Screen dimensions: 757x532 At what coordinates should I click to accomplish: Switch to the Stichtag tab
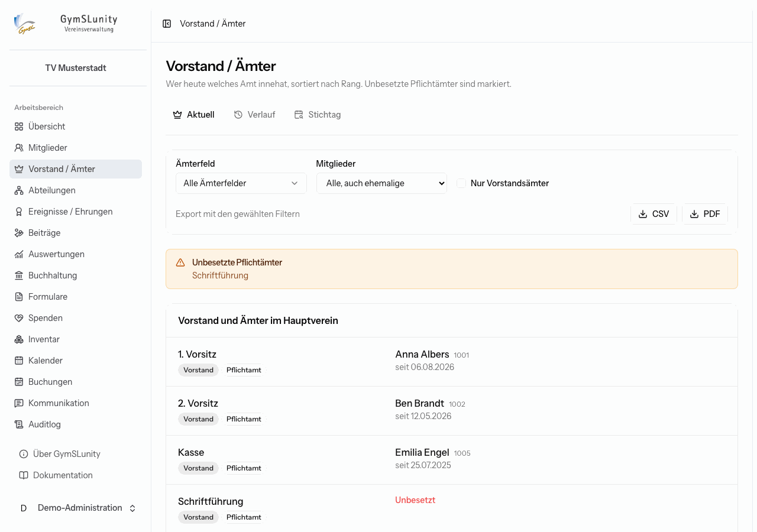318,115
